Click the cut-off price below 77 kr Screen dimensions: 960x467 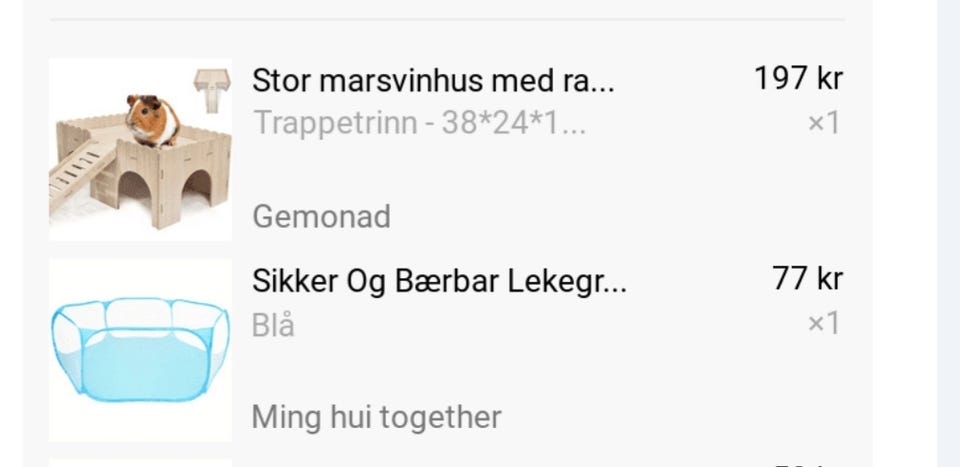click(x=808, y=465)
